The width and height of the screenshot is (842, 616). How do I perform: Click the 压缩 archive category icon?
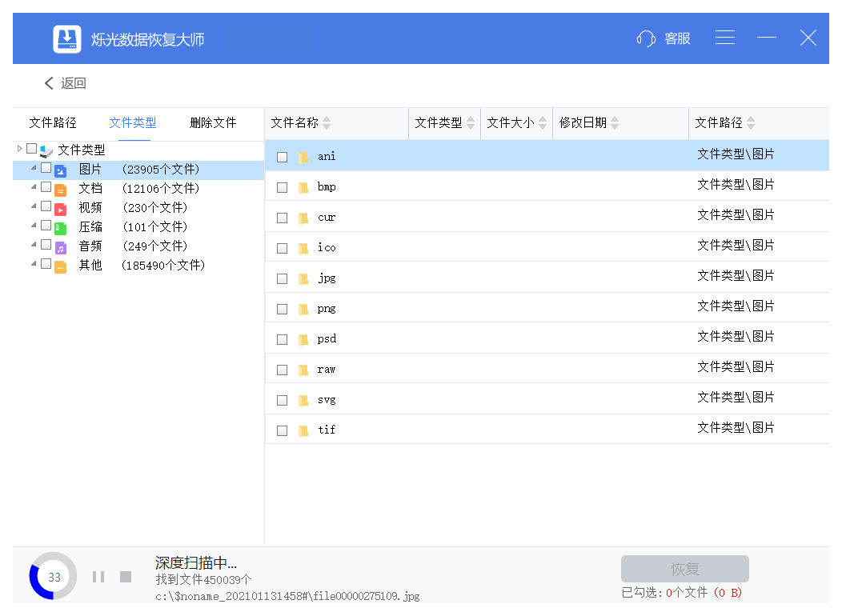point(60,226)
